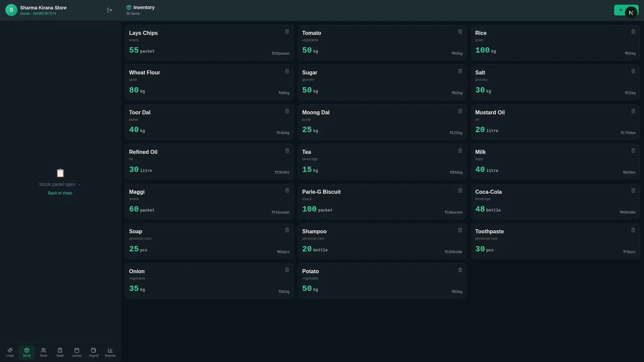This screenshot has height=362, width=644.
Task: Select the Stock tab
Action: click(x=27, y=352)
